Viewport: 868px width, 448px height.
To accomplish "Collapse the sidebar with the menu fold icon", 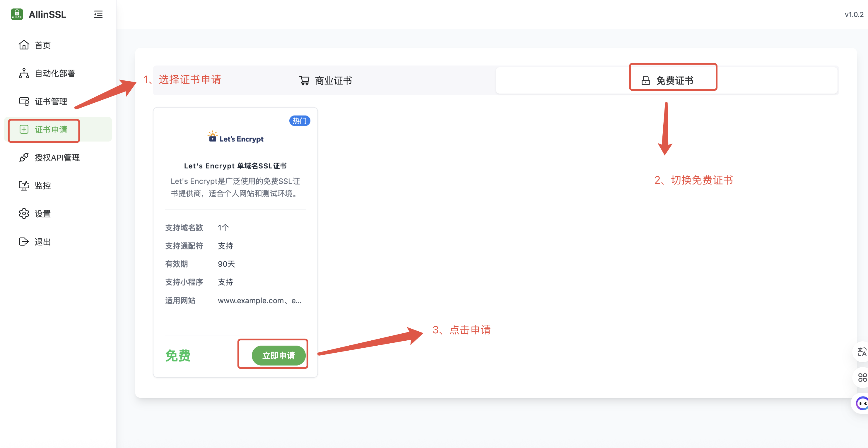I will coord(98,14).
